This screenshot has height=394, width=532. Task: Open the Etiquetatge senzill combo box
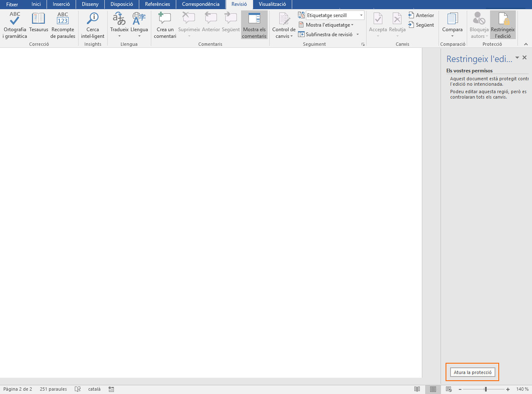click(x=335, y=15)
